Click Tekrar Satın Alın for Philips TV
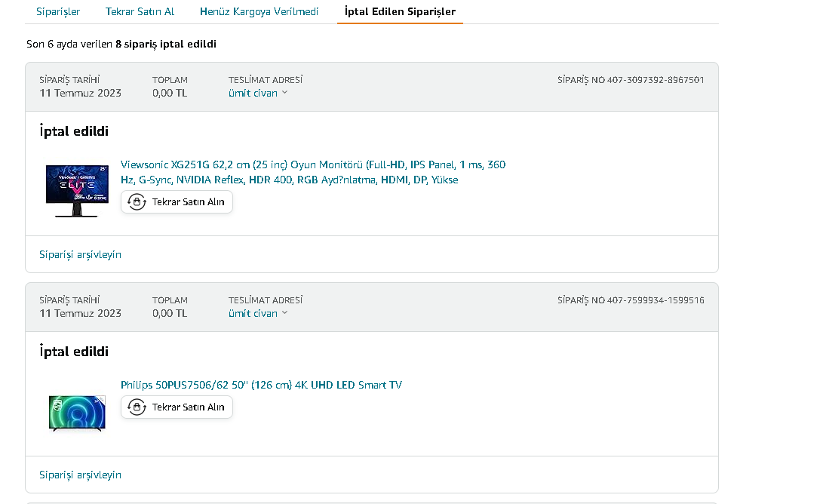 (177, 407)
